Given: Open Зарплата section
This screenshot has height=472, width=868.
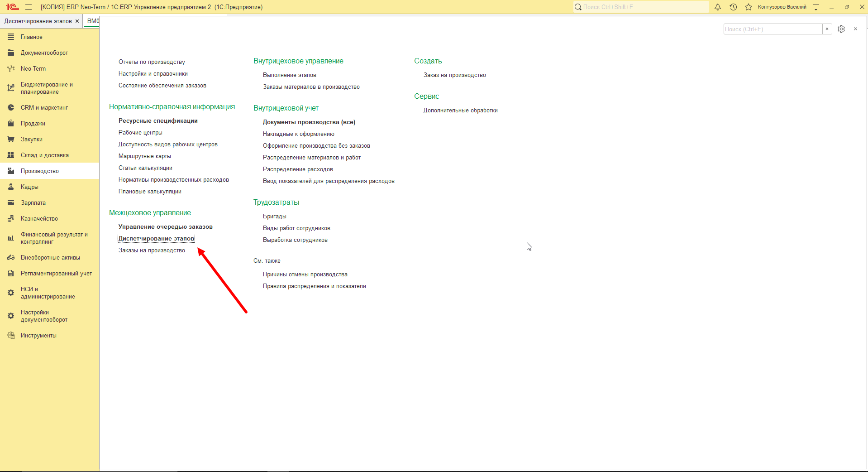Looking at the screenshot, I should click(x=49, y=203).
